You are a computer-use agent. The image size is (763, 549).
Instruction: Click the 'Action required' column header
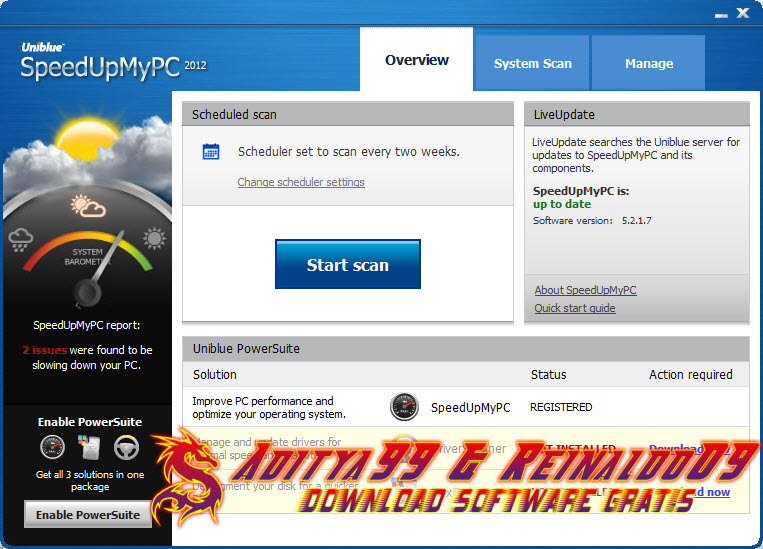[690, 375]
